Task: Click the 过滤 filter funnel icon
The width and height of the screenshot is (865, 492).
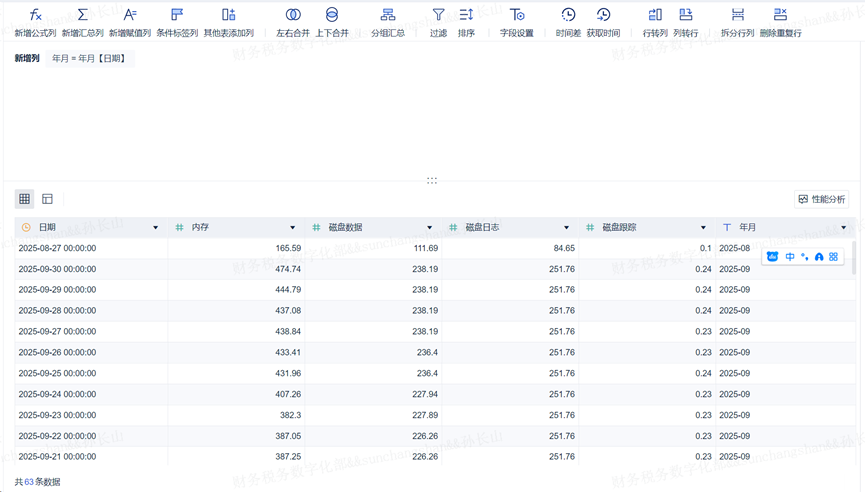Action: tap(438, 15)
